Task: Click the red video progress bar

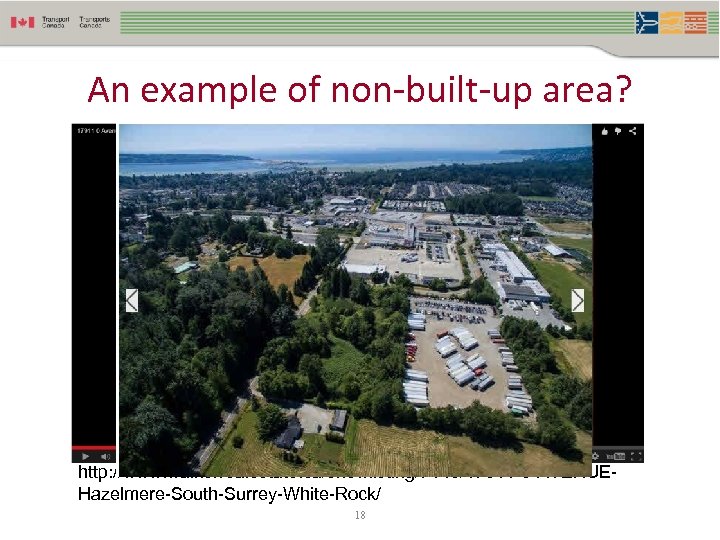Action: coord(94,448)
